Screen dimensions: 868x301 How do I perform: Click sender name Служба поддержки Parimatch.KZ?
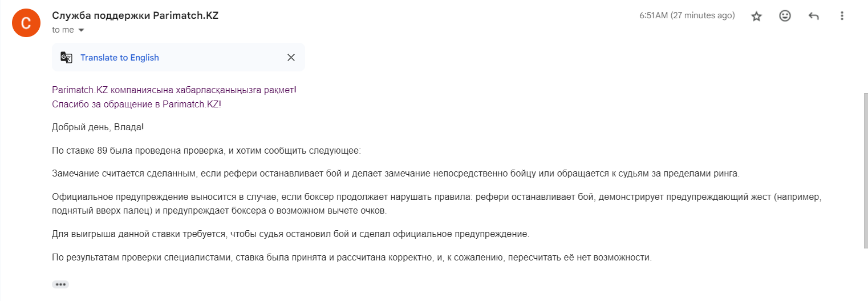135,15
